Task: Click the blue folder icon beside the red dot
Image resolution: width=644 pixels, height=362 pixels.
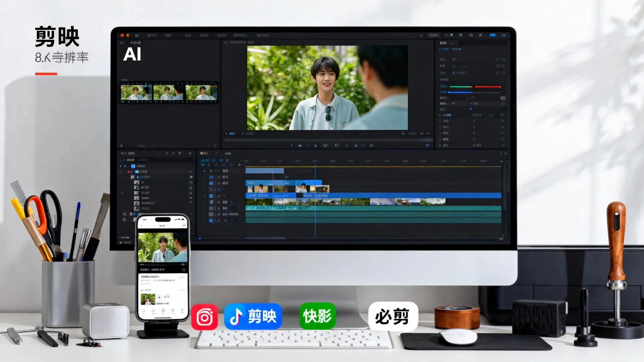Action: (137, 172)
